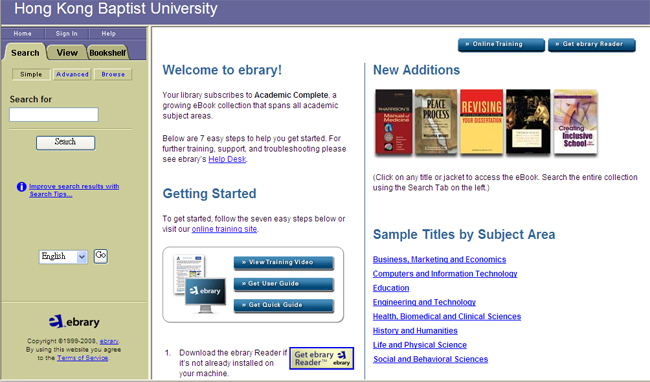Open the Peace Process book cover
This screenshot has height=382, width=650.
click(436, 122)
